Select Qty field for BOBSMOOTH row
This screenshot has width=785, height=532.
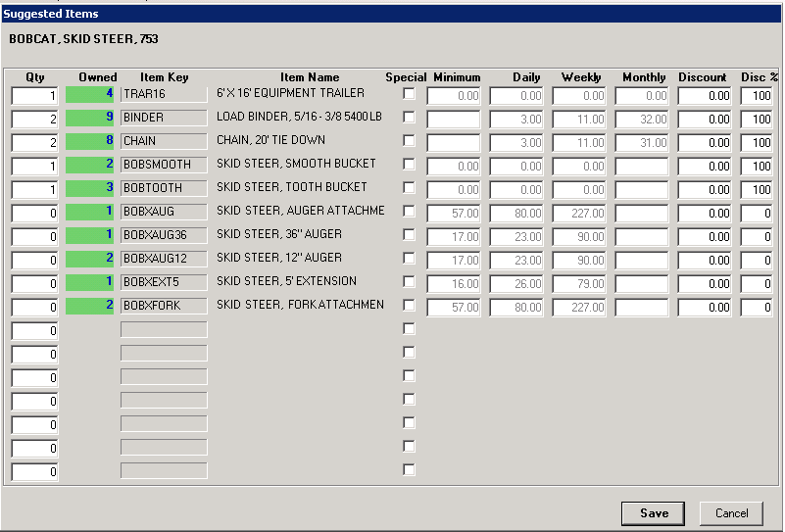[x=34, y=167]
